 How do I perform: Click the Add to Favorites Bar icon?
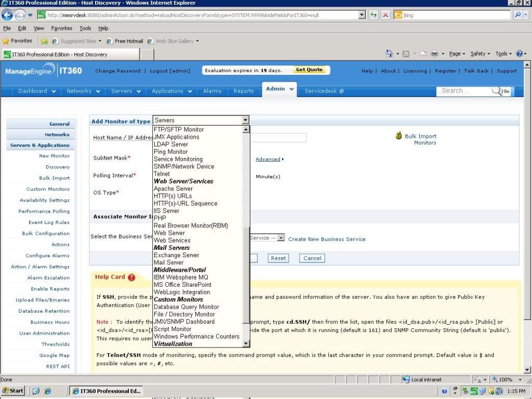[44, 41]
